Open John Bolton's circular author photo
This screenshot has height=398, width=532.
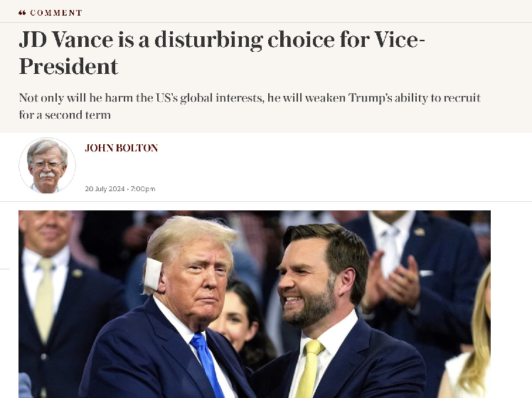[x=47, y=166]
